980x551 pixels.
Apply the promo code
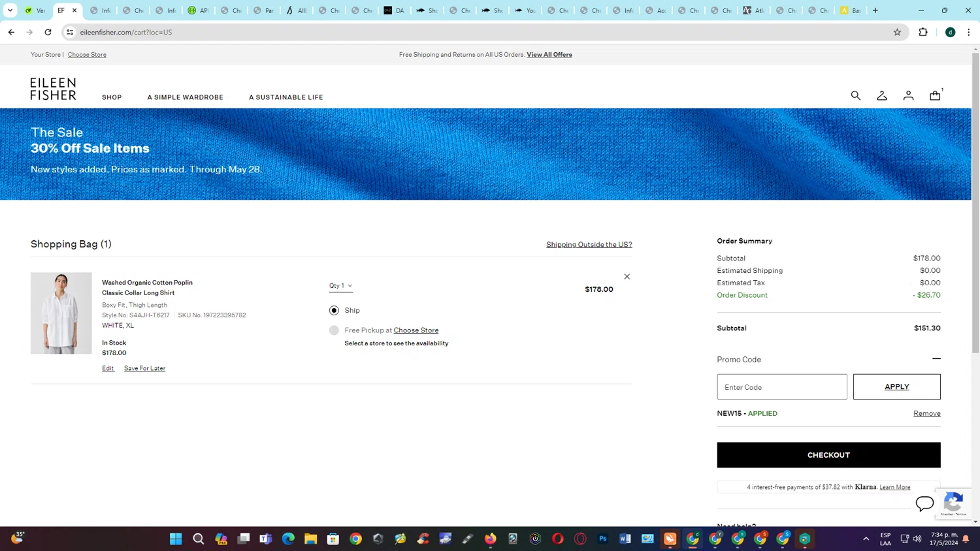click(x=896, y=386)
